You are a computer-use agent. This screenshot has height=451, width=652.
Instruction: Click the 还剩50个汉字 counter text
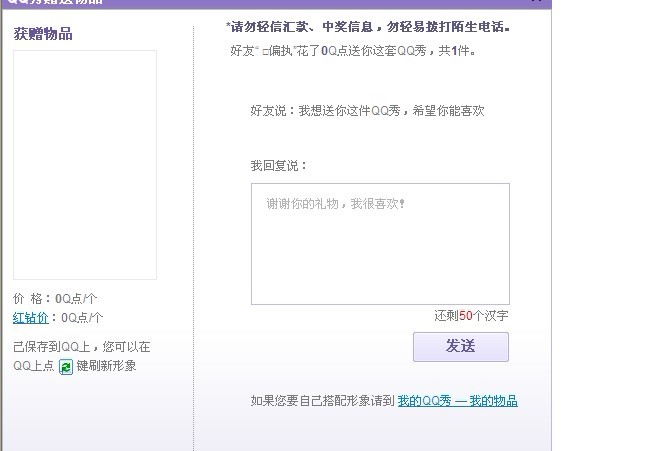coord(471,316)
